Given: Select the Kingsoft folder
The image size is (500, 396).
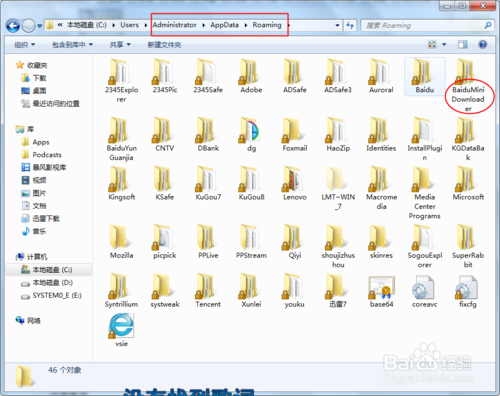Looking at the screenshot, I should [121, 183].
